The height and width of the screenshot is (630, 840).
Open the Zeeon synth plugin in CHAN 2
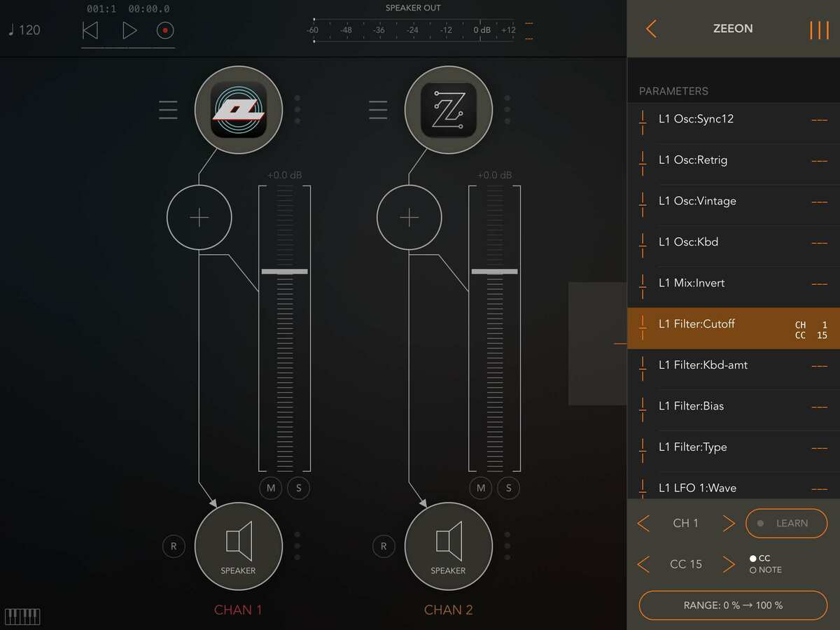click(449, 110)
